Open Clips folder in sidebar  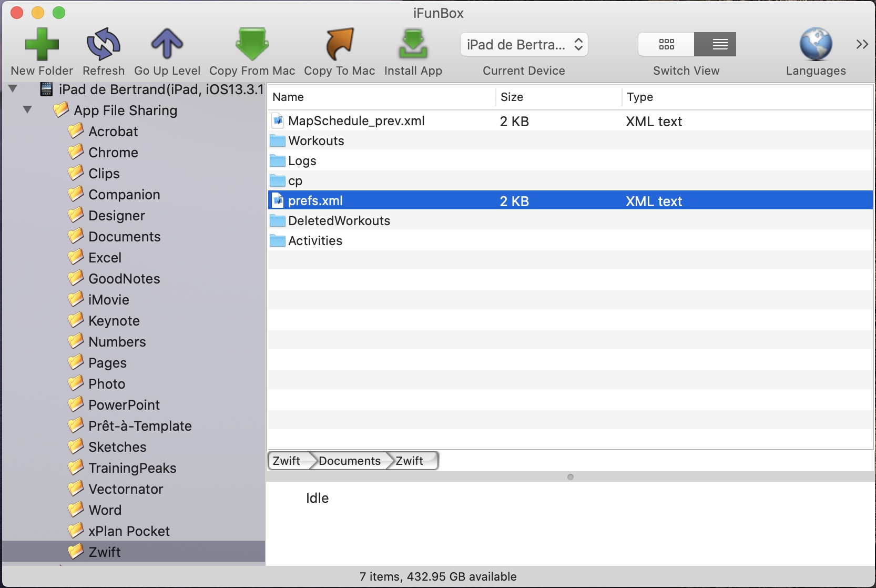pyautogui.click(x=94, y=174)
